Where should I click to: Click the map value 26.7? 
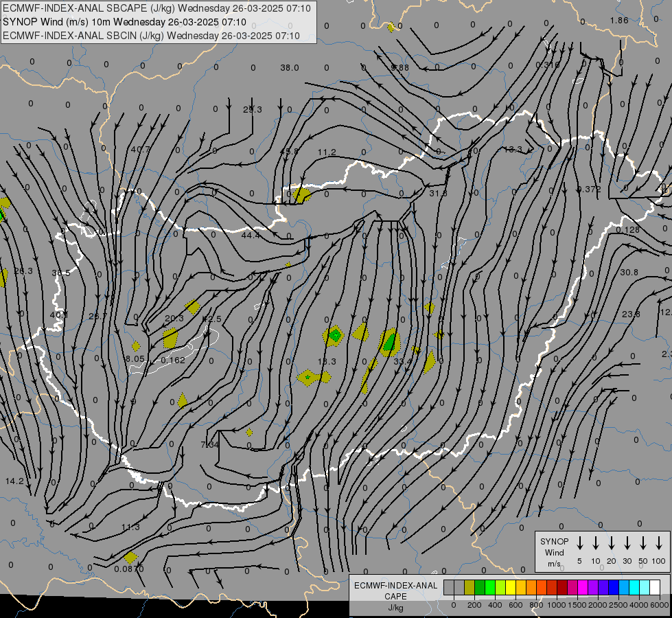(97, 316)
